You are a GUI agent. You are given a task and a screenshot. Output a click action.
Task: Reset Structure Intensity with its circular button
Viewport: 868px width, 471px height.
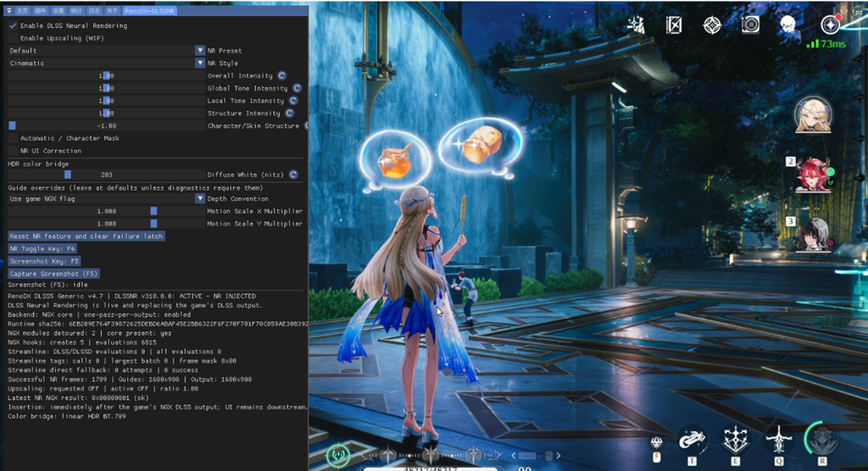290,113
